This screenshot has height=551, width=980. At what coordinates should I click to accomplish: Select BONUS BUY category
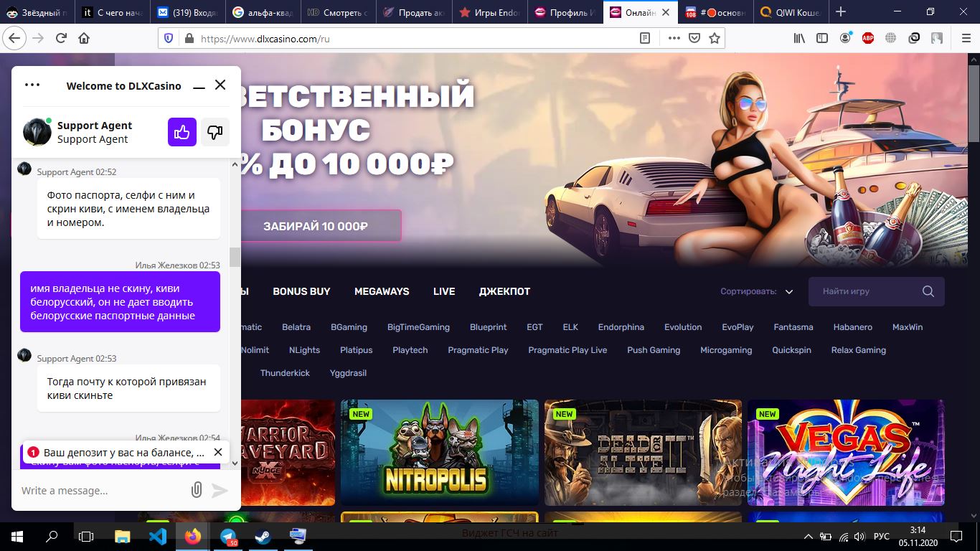(301, 291)
